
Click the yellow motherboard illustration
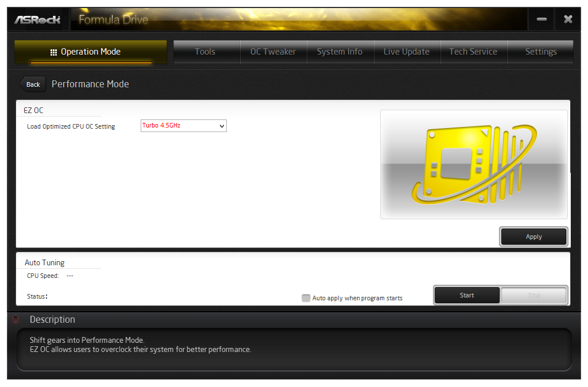point(474,164)
